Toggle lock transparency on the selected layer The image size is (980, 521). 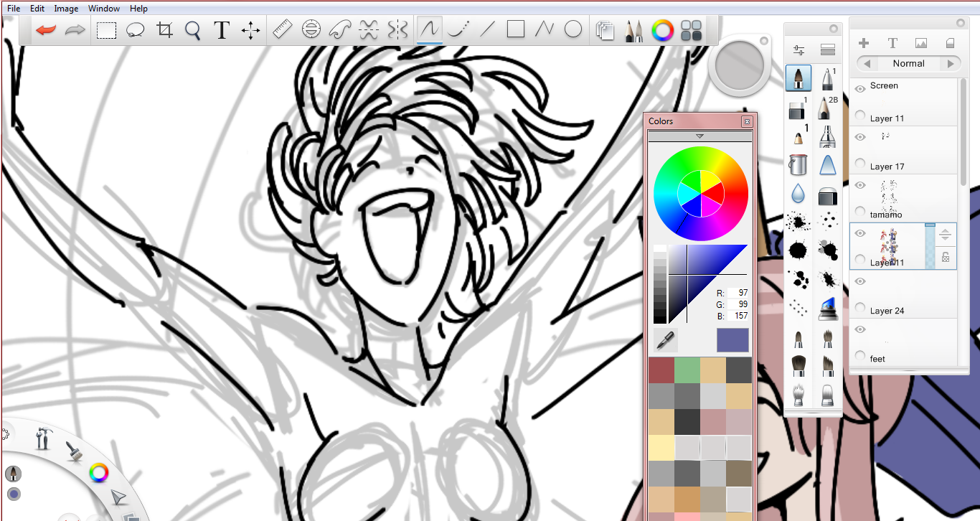click(945, 258)
